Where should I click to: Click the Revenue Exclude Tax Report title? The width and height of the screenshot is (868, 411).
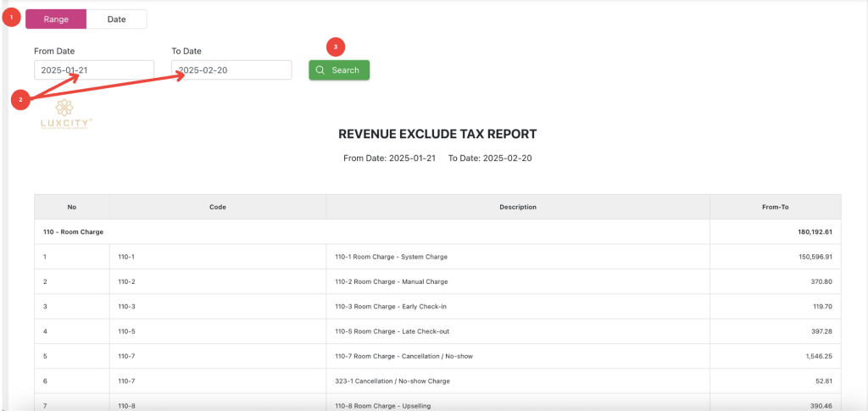[437, 134]
